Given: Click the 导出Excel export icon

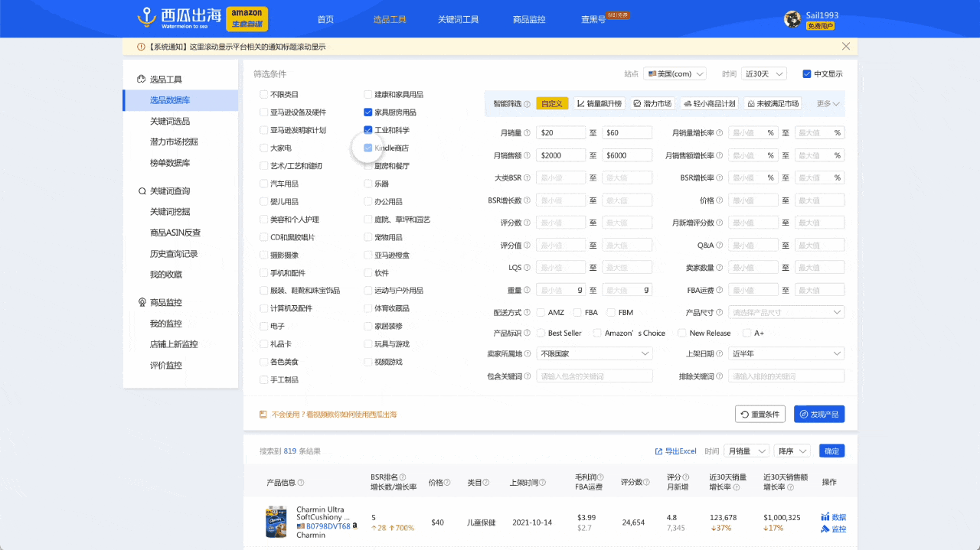Looking at the screenshot, I should [658, 451].
